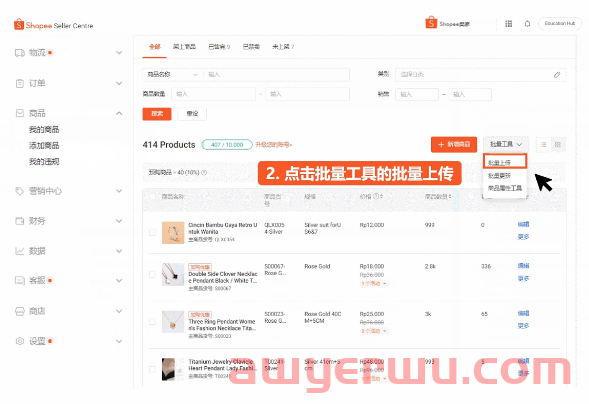This screenshot has height=404, width=589.
Task: Click the 新增商品 button
Action: [454, 145]
